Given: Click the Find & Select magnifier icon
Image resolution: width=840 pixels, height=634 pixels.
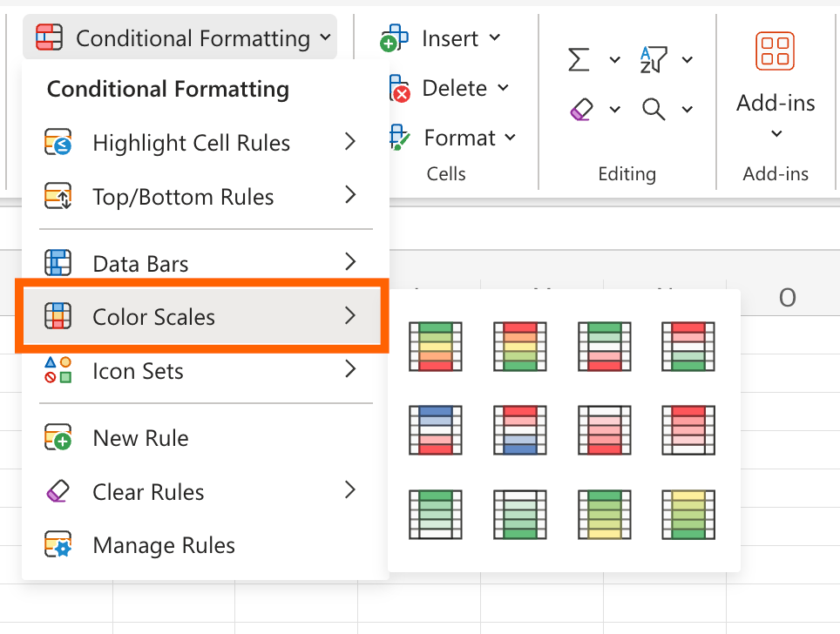Looking at the screenshot, I should point(653,109).
